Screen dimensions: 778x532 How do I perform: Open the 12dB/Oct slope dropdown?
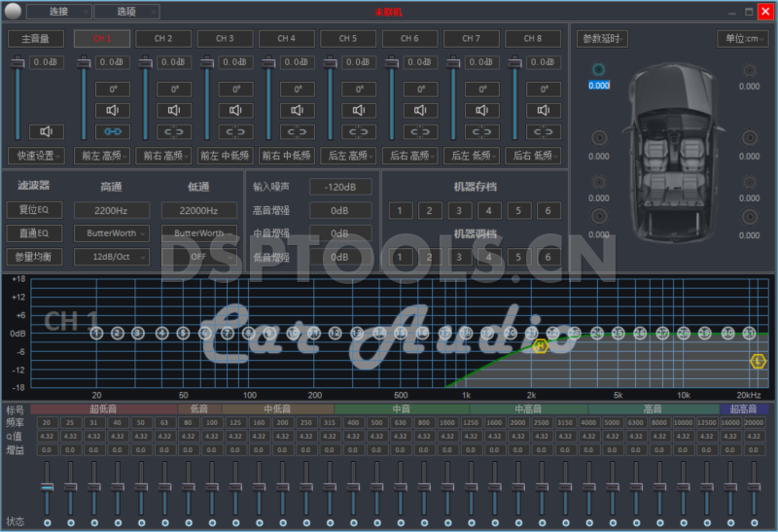click(x=112, y=257)
